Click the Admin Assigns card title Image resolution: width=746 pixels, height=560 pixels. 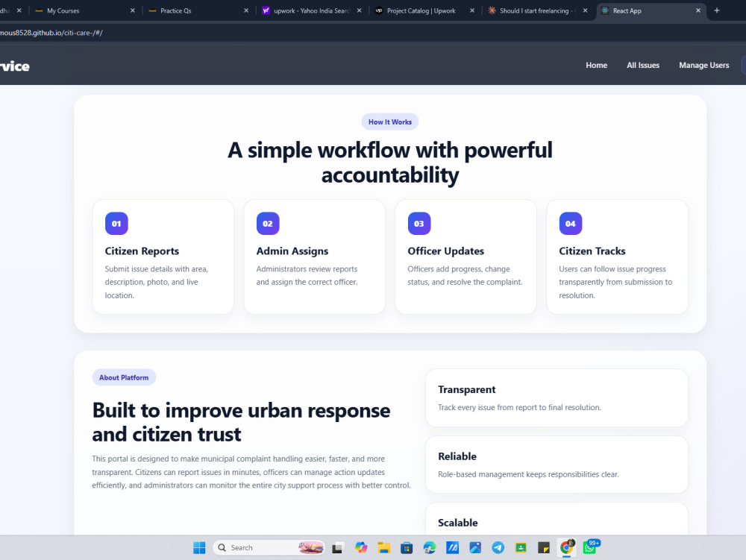coord(292,251)
